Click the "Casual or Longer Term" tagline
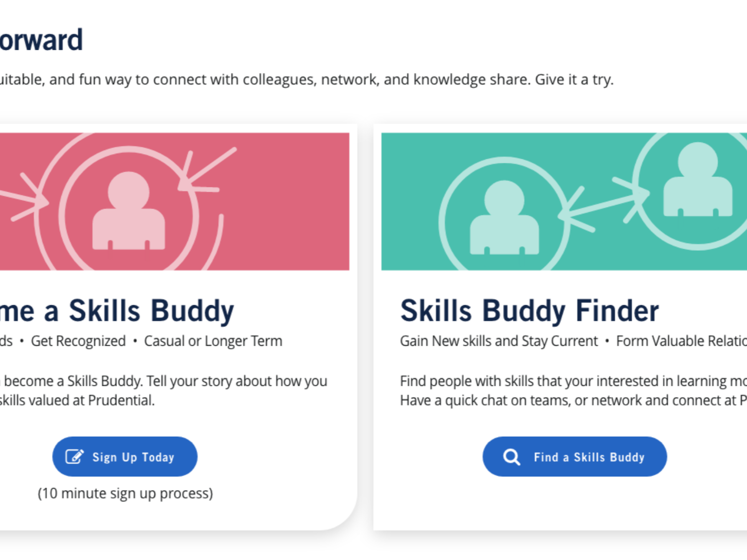747x560 pixels. click(x=213, y=341)
